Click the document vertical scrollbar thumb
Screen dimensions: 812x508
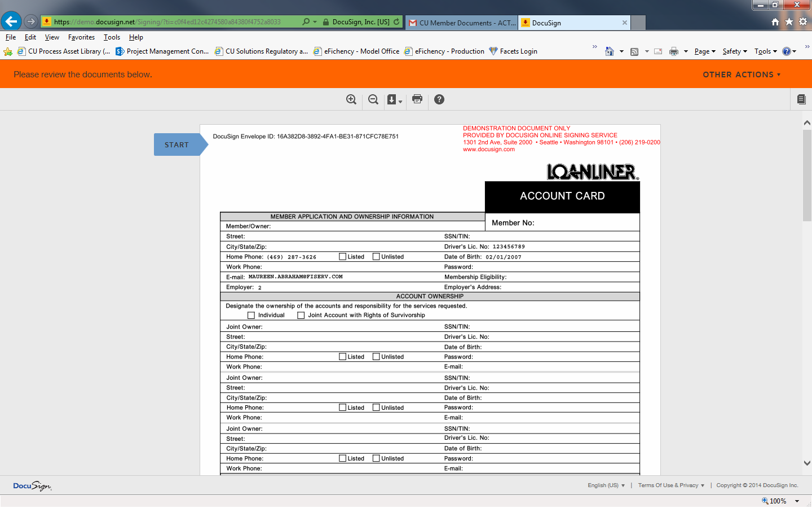[x=807, y=175]
